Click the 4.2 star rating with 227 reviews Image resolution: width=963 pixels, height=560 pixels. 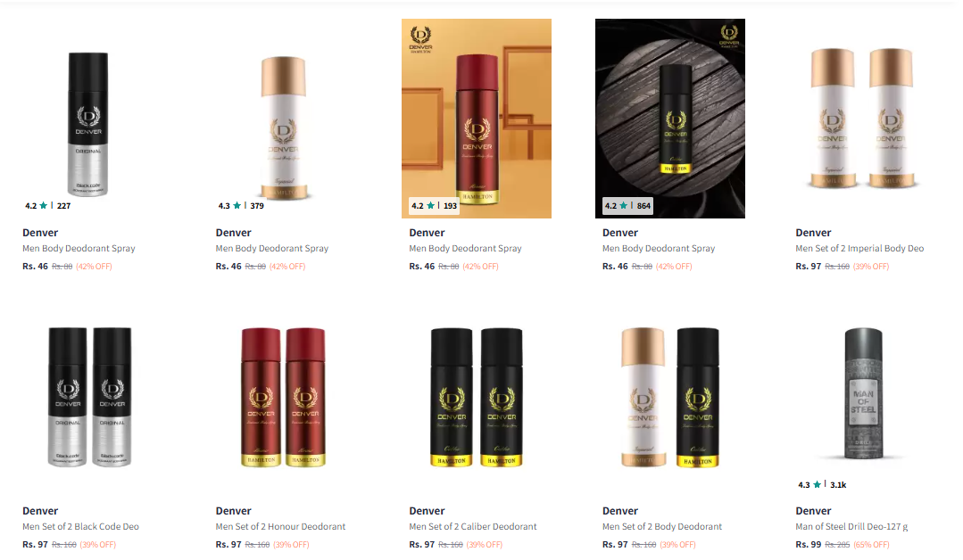coord(48,206)
